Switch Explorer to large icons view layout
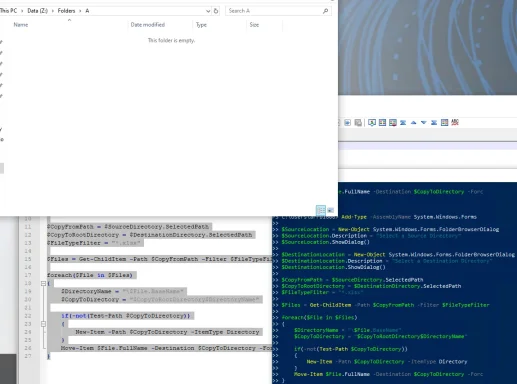 tap(330, 210)
